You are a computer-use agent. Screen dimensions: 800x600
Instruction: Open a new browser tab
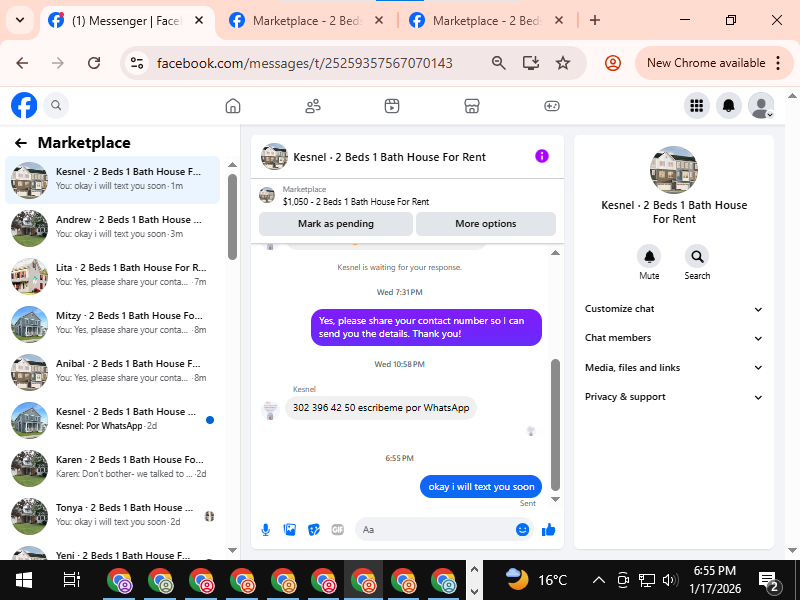point(594,20)
